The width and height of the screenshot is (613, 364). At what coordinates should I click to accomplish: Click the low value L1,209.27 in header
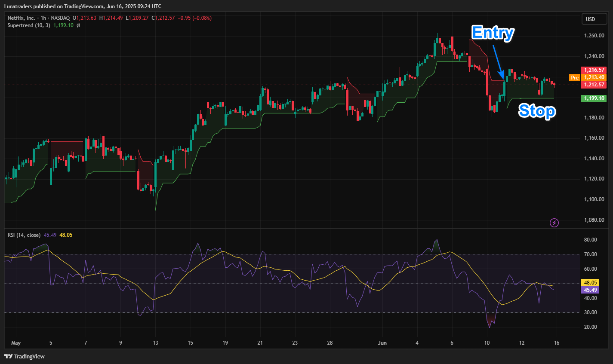pyautogui.click(x=137, y=18)
